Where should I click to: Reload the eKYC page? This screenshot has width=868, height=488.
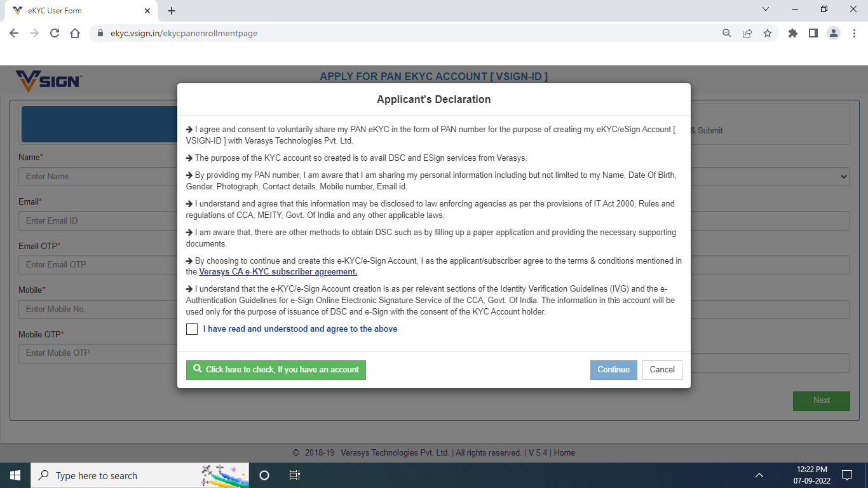pyautogui.click(x=55, y=33)
